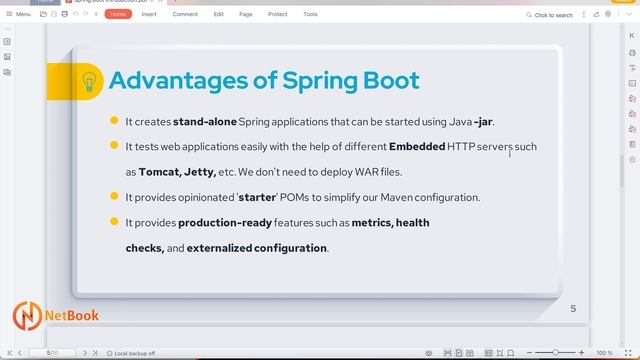Click the Save icon in the toolbar
640x360 pixels.
coord(54,14)
